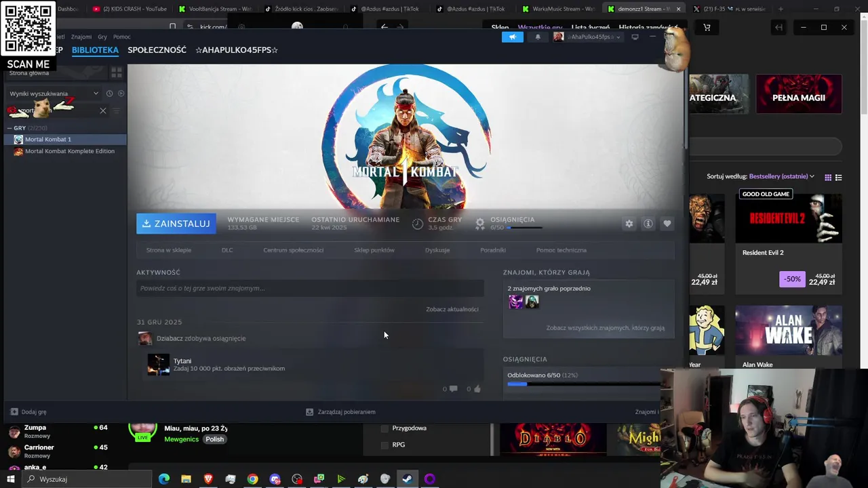The height and width of the screenshot is (488, 868).
Task: Open the Znajomi menu
Action: 81,37
